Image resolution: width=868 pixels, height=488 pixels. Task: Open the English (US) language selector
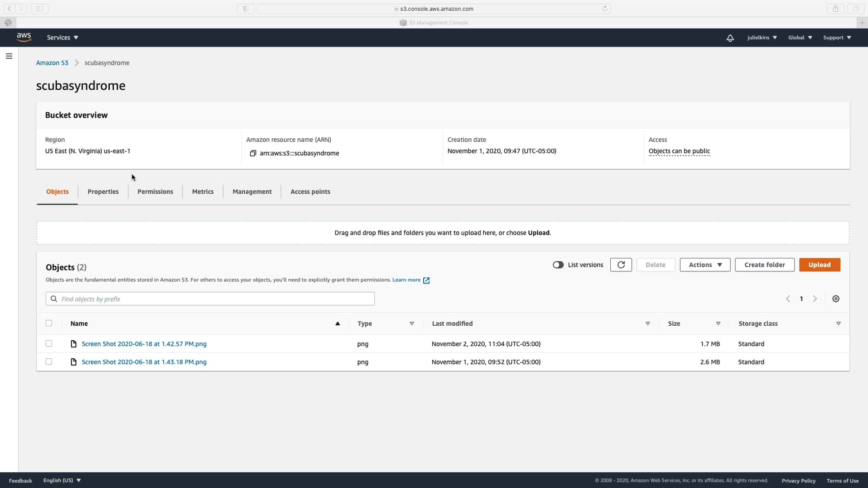pos(62,480)
